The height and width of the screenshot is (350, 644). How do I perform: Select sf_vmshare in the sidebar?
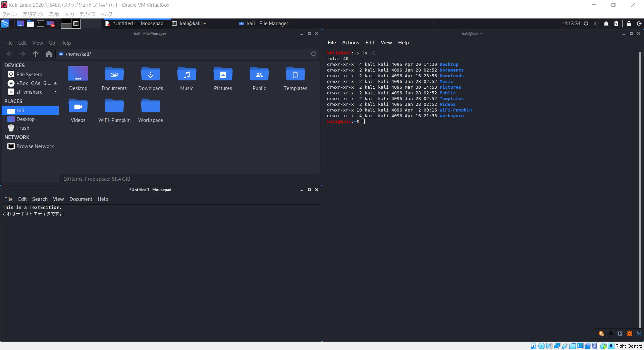point(30,92)
